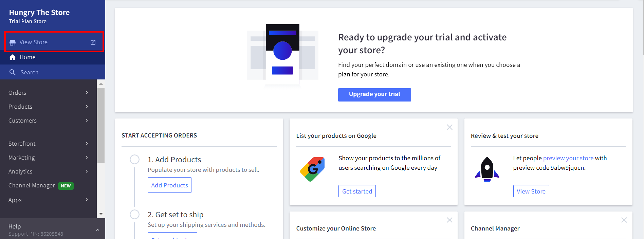Close the Customize your Online Store card

(x=449, y=220)
